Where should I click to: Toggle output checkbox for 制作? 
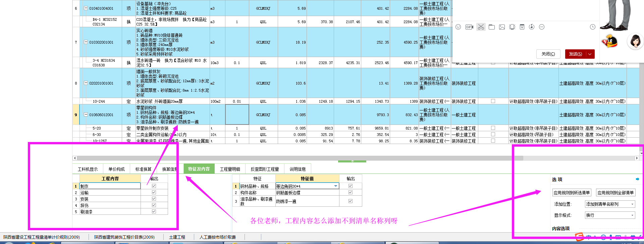coord(154,186)
